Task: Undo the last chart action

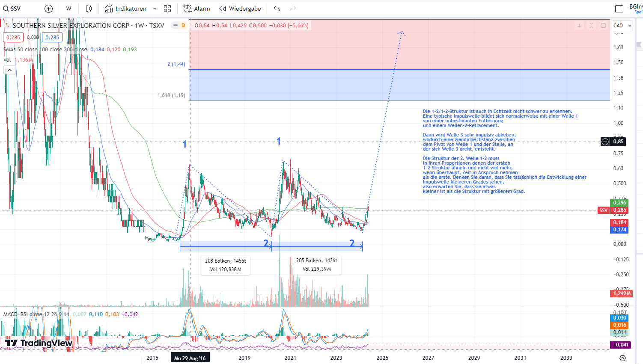Action: [x=277, y=9]
